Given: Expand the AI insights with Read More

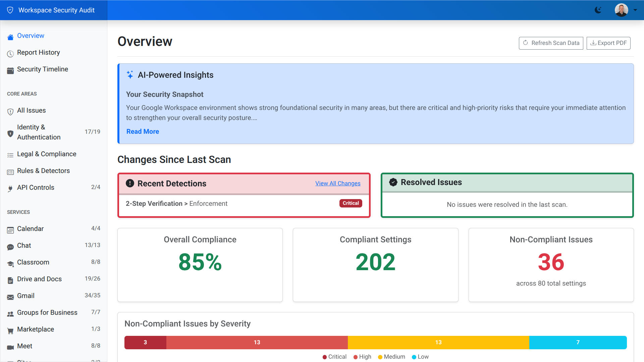Looking at the screenshot, I should (143, 131).
